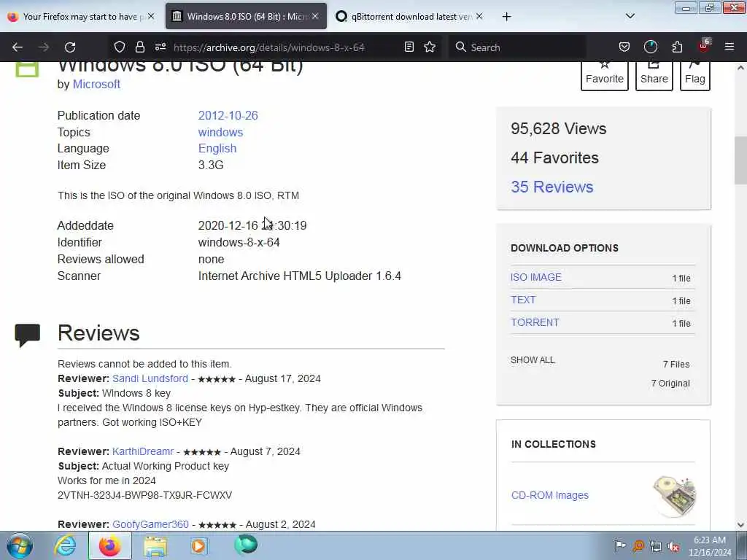Open the Windows Start menu orb

pos(20,545)
